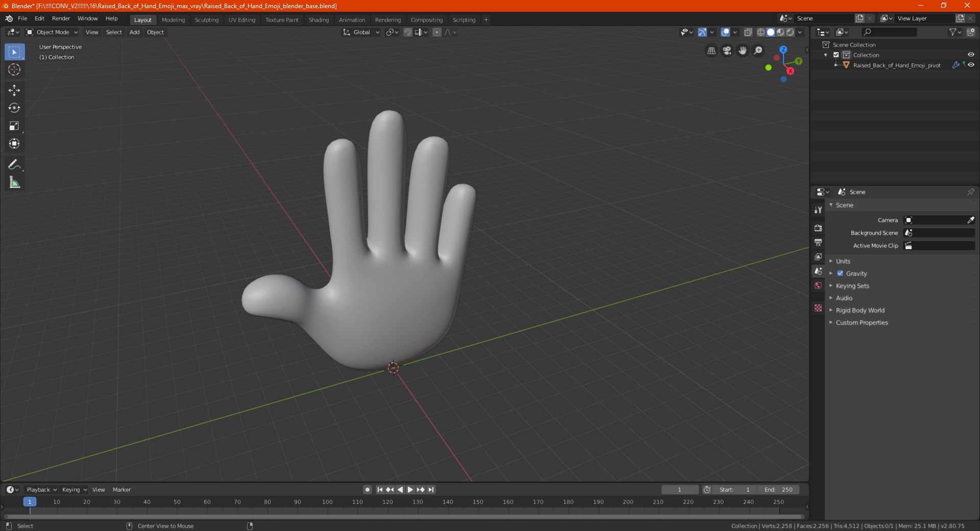Toggle the Gravity checkbox
This screenshot has width=980, height=531.
840,274
